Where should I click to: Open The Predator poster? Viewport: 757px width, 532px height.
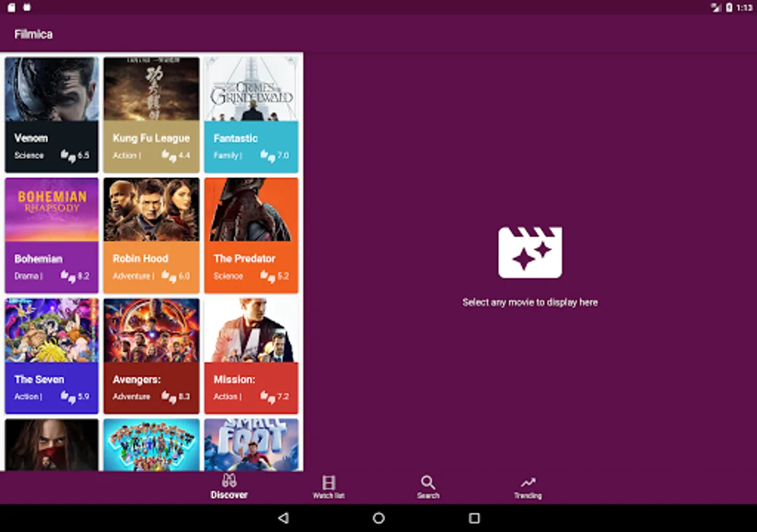(x=251, y=210)
